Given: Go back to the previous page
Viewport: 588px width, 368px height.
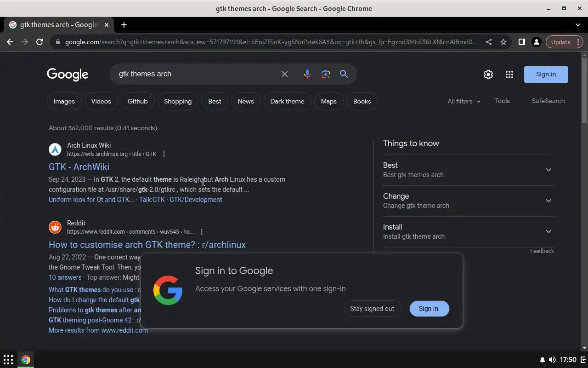Looking at the screenshot, I should [x=10, y=42].
